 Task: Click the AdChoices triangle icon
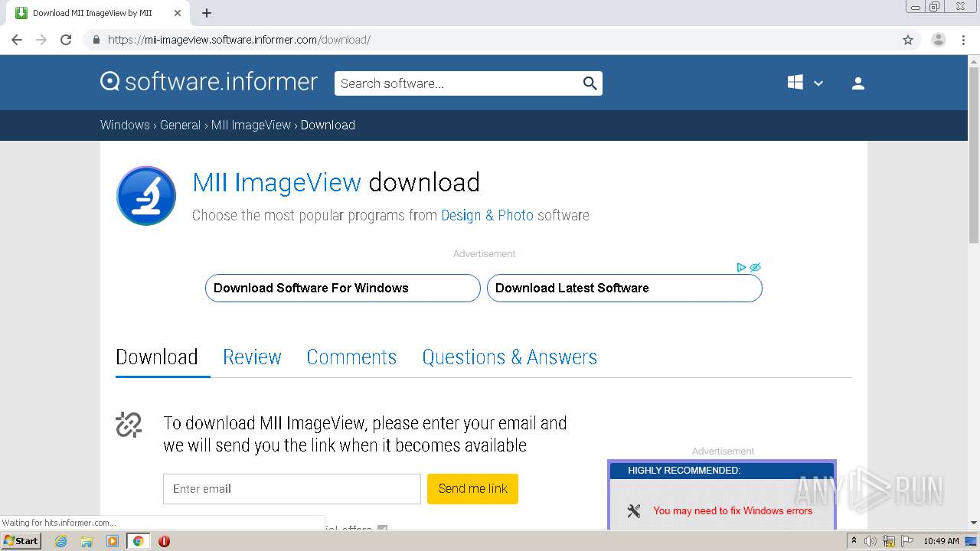pos(741,267)
